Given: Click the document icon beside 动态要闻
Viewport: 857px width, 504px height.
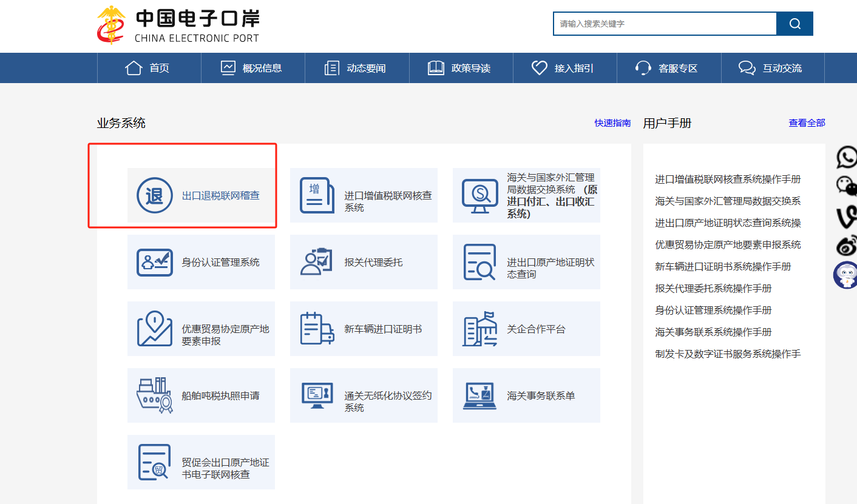Looking at the screenshot, I should pos(332,68).
